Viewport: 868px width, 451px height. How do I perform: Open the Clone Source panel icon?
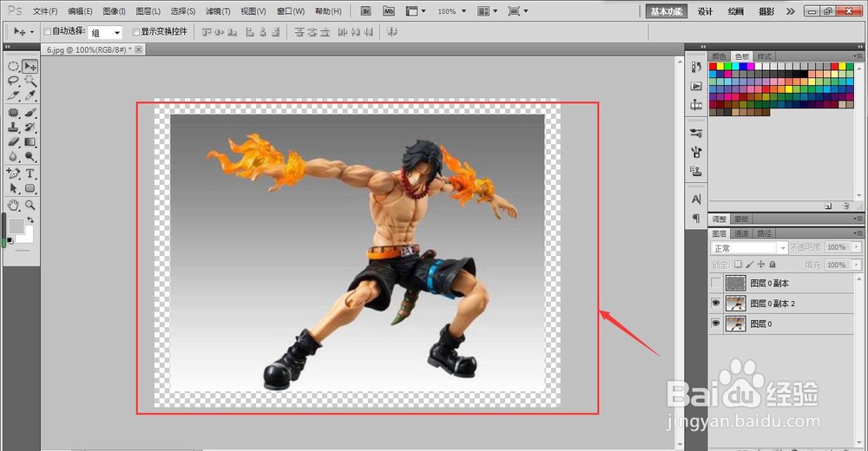pos(696,171)
